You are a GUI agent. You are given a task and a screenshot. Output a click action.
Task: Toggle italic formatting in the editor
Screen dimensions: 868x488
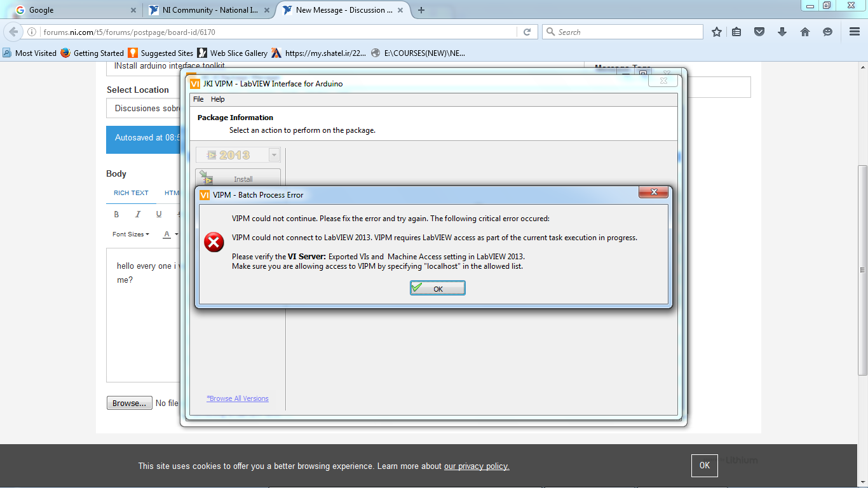click(137, 214)
